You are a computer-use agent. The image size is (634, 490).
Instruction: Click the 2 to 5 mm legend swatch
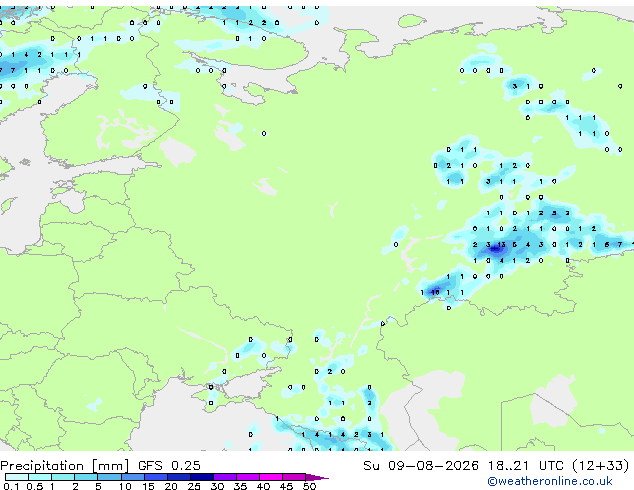[x=86, y=477]
